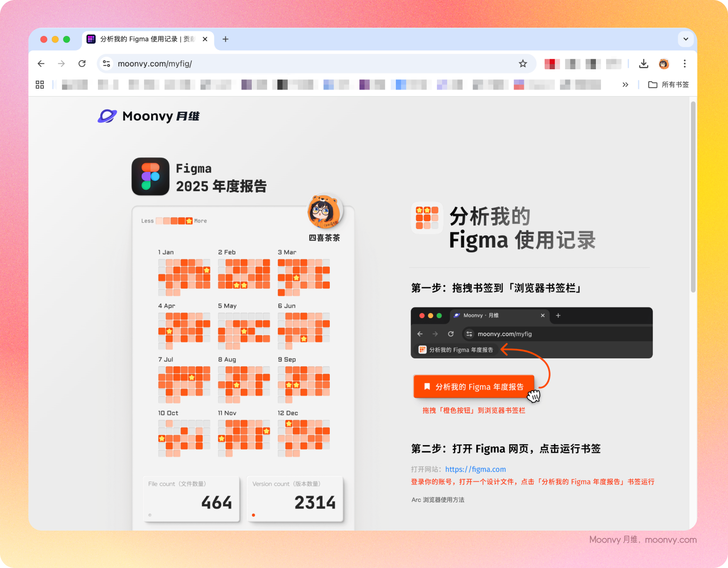Select the 分析我的 Figma 使用记录 tab
Image resolution: width=728 pixels, height=568 pixels.
[143, 39]
